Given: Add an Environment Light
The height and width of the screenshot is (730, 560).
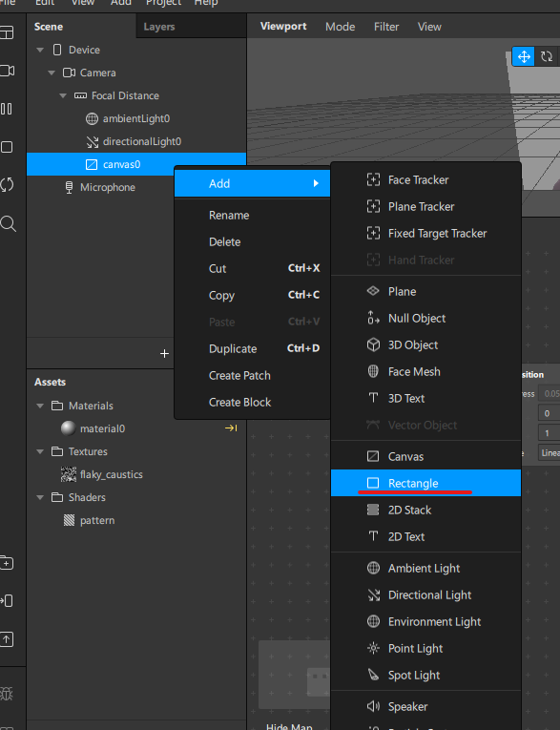Looking at the screenshot, I should click(x=425, y=621).
